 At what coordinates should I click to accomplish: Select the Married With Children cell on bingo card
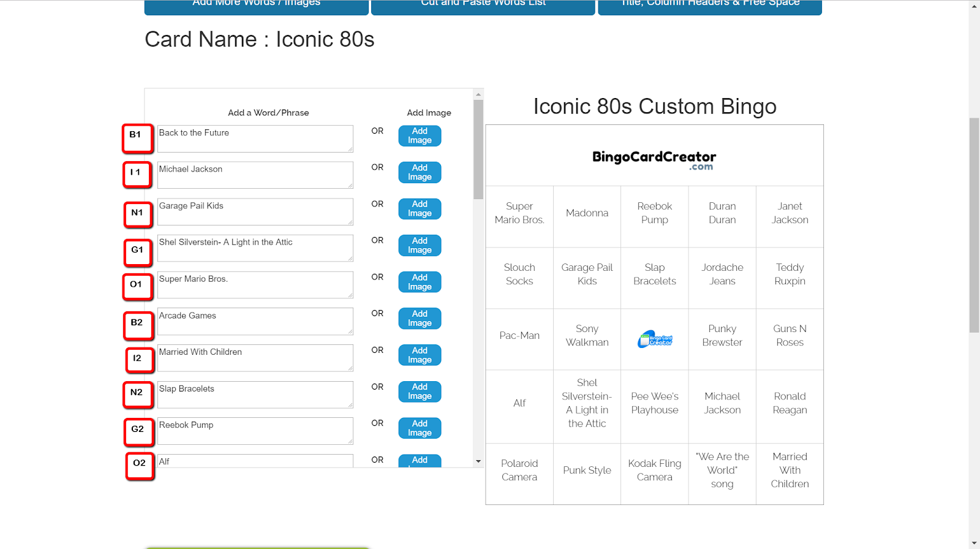point(790,474)
